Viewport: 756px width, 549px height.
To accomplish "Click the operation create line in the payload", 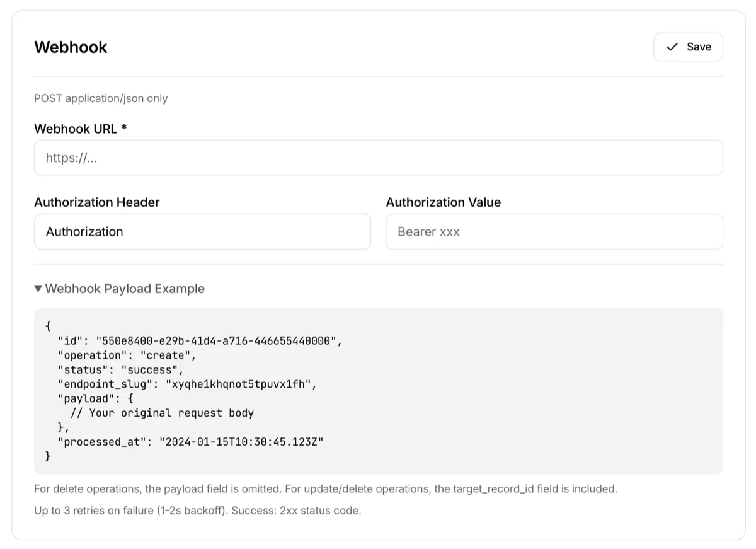I will click(126, 355).
